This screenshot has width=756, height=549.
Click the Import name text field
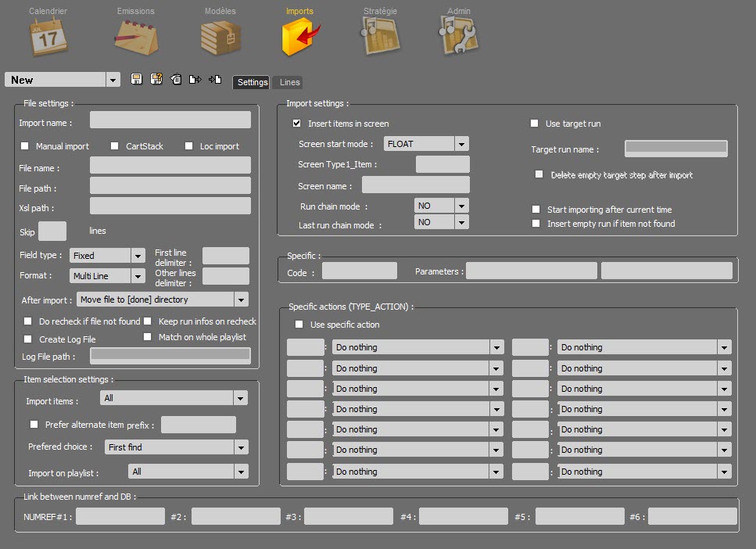170,120
